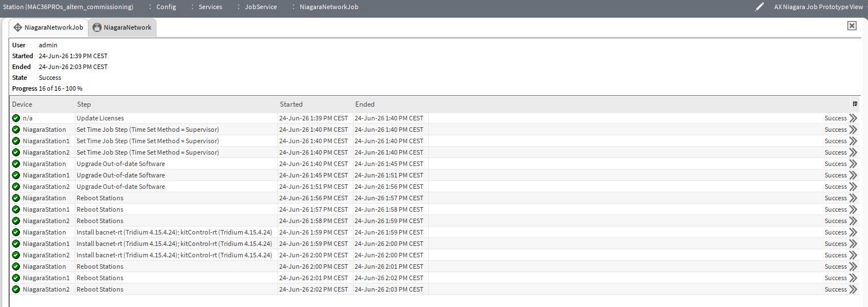
Task: Click double-chevron for NiagaraStation Reboot ended 2:01 PM
Action: 853,266
